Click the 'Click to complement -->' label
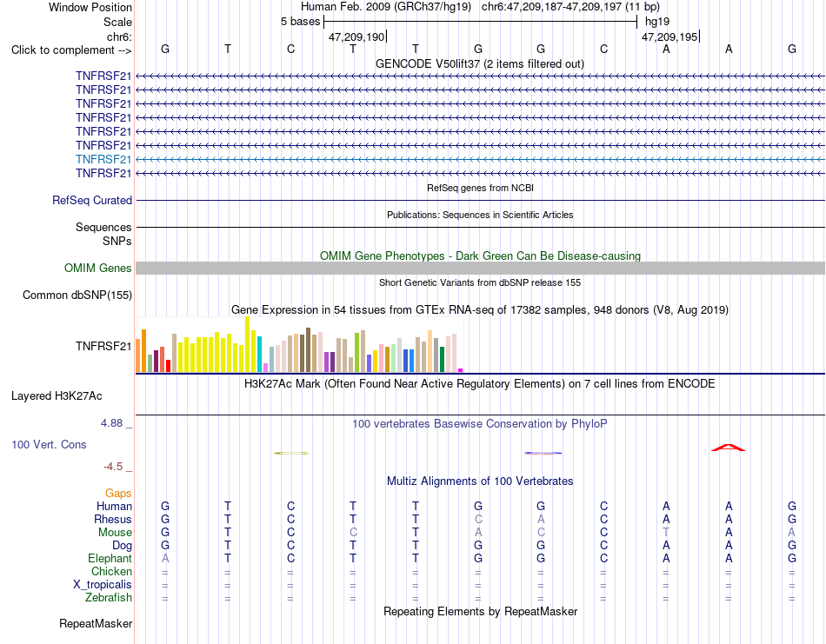Screen dimensions: 826x644 (x=71, y=50)
